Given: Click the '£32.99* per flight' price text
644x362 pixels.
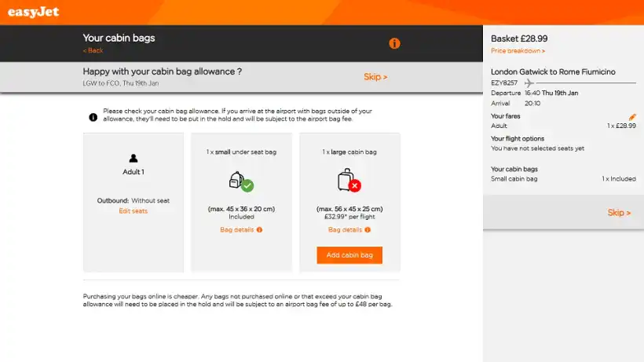Looking at the screenshot, I should pos(349,217).
